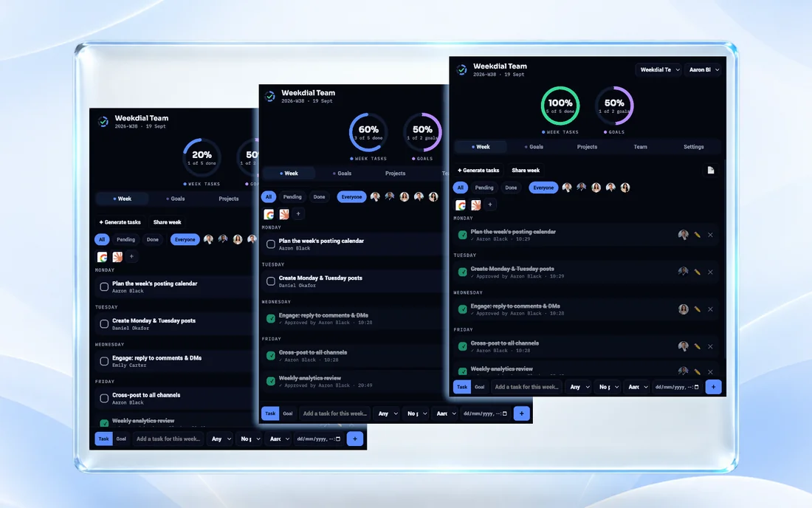Click the blue plus add button, 100% window
The width and height of the screenshot is (812, 508).
pos(713,387)
